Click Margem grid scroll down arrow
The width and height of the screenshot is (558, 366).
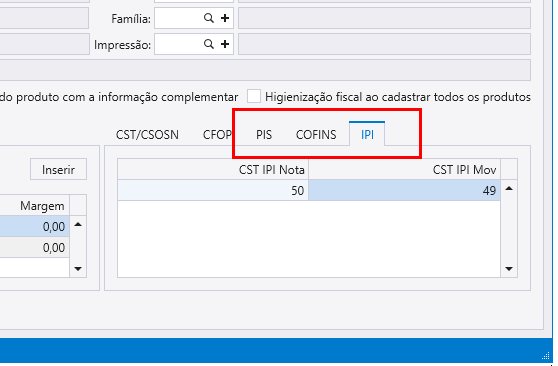tap(78, 269)
